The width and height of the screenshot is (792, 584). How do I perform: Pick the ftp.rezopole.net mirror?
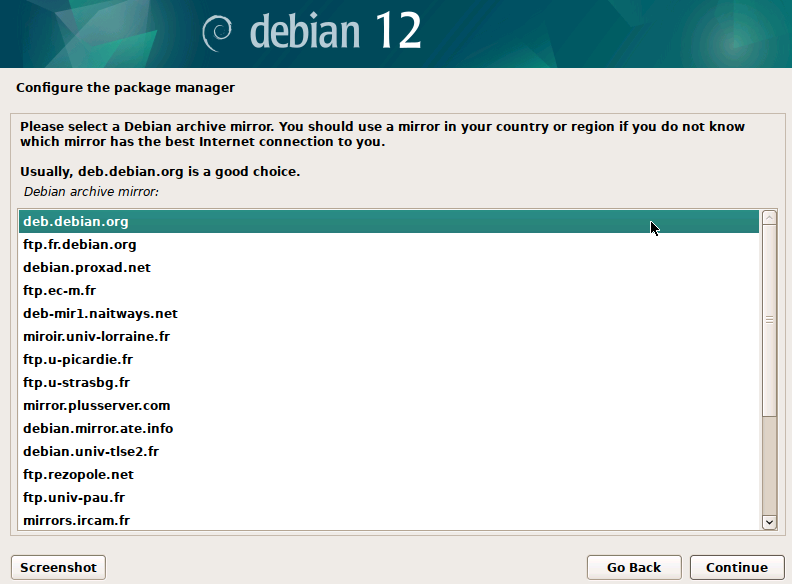pyautogui.click(x=78, y=474)
